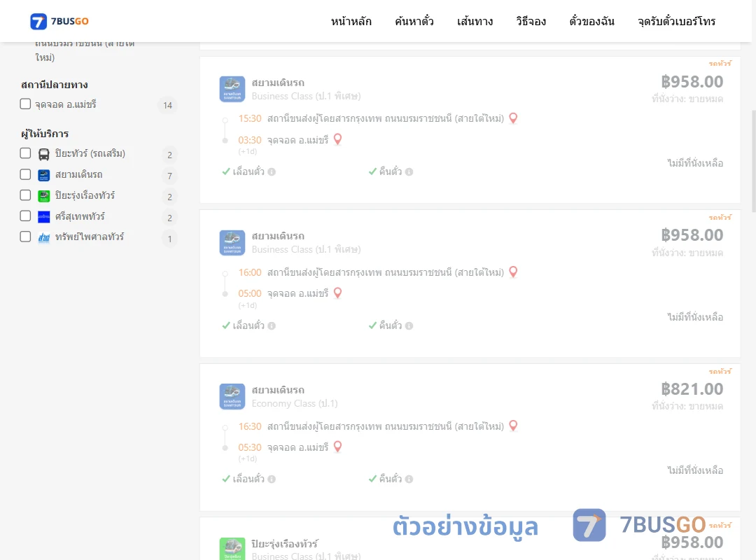Open map pin for 16:30 departure station

pos(514,426)
